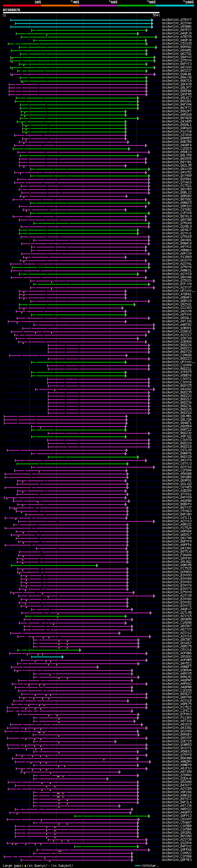The width and height of the screenshot is (197, 868).
Task: Click the UniRef100_B9T4T2 label
Action: pos(177,799)
